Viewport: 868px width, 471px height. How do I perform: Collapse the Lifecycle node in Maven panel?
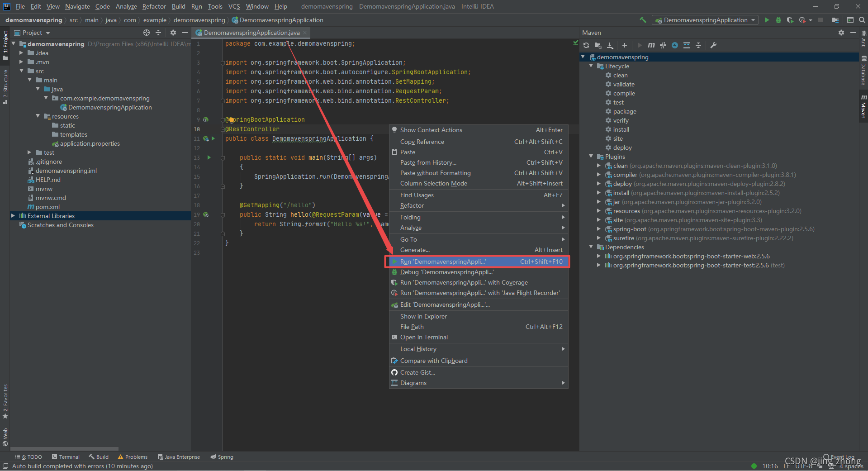(x=591, y=66)
